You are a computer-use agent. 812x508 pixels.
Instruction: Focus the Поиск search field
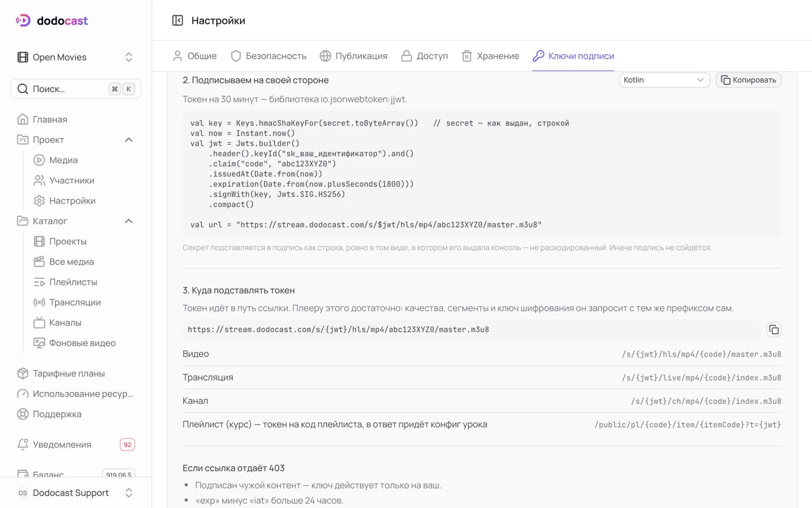[x=76, y=89]
